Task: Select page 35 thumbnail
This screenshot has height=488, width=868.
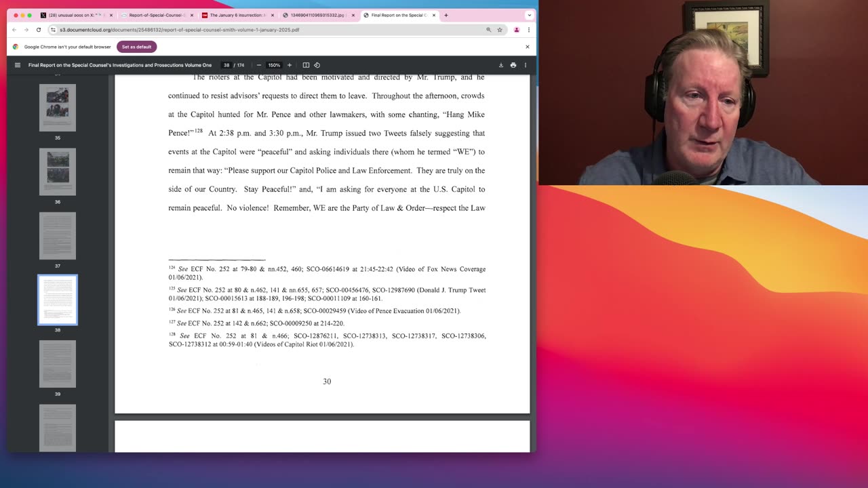Action: [58, 107]
